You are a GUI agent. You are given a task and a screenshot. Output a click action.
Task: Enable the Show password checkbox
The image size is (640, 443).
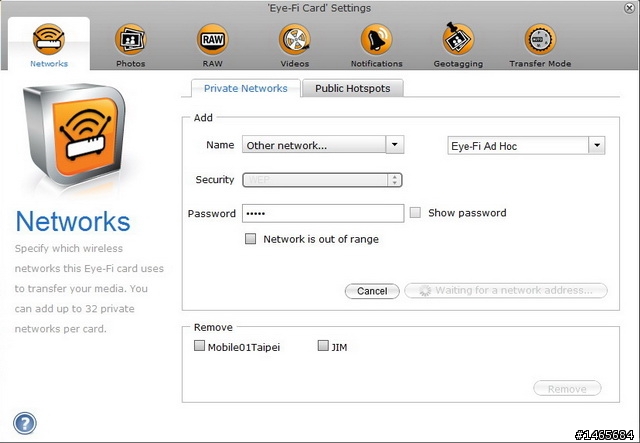(415, 212)
